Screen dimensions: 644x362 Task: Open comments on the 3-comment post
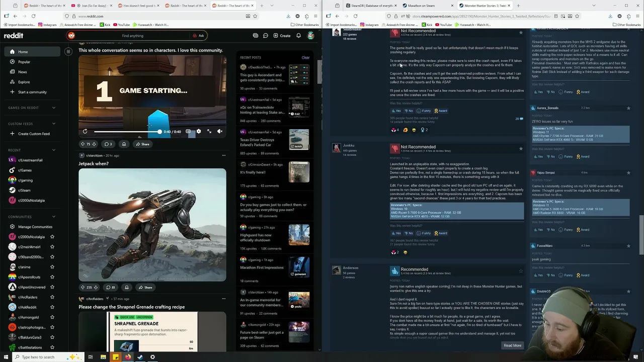pos(108,144)
